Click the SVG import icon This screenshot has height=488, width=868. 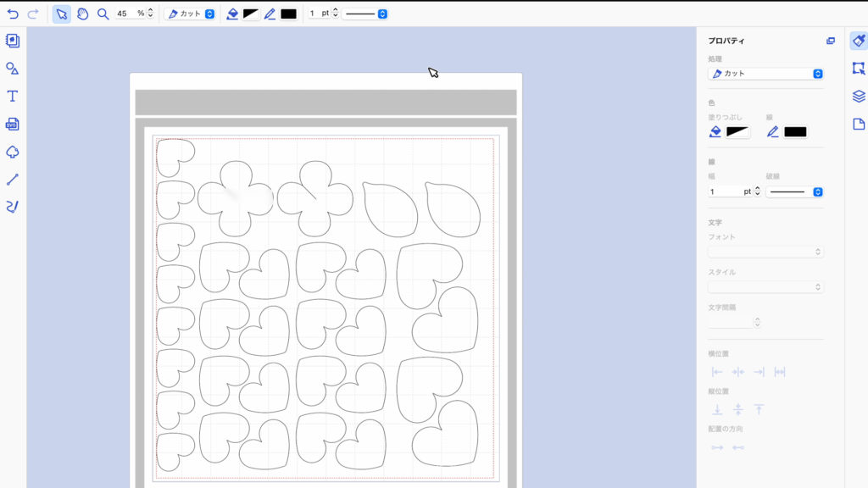(x=12, y=124)
